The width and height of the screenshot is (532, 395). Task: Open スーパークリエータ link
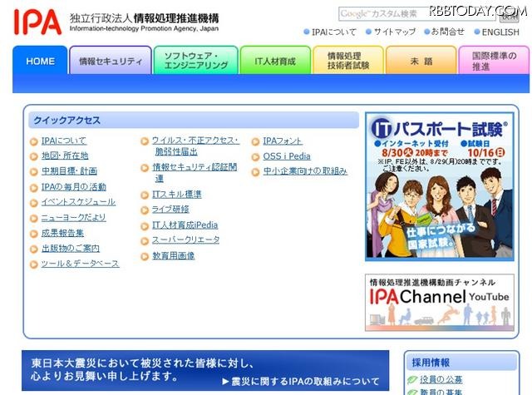pos(185,240)
